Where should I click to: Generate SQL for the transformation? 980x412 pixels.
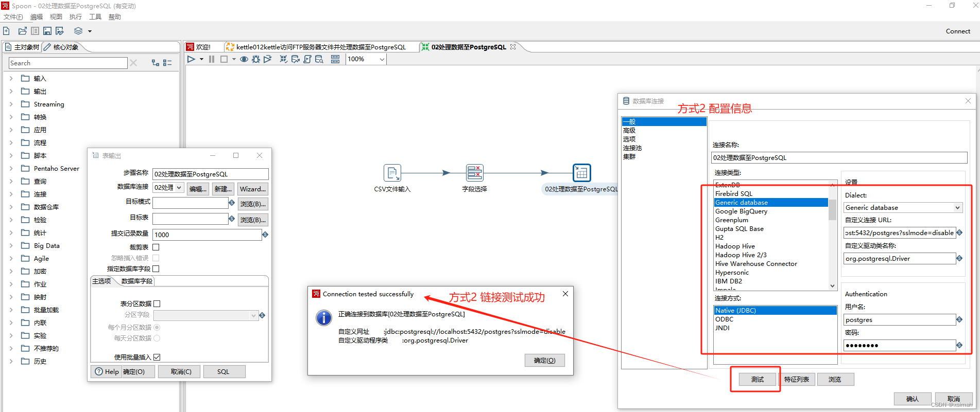307,59
